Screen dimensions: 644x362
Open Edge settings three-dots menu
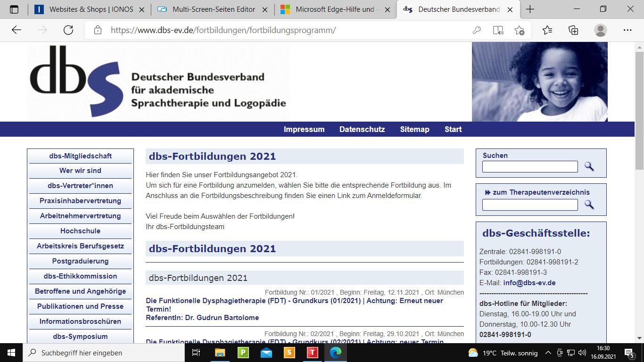click(627, 30)
